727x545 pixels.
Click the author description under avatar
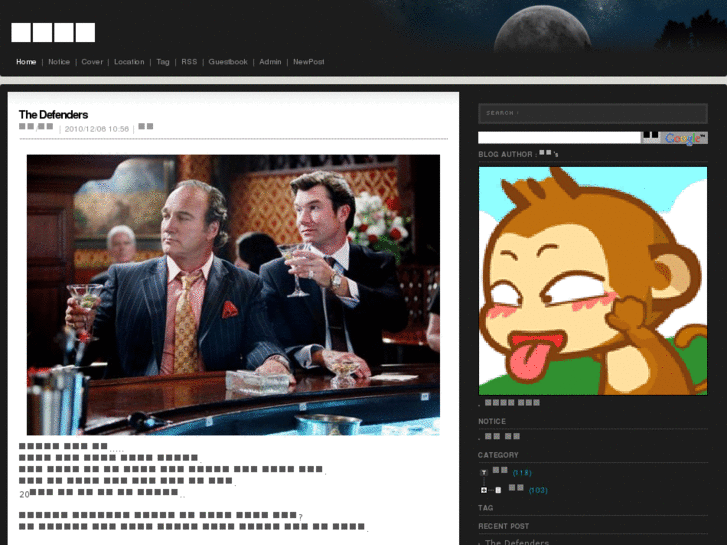point(512,403)
